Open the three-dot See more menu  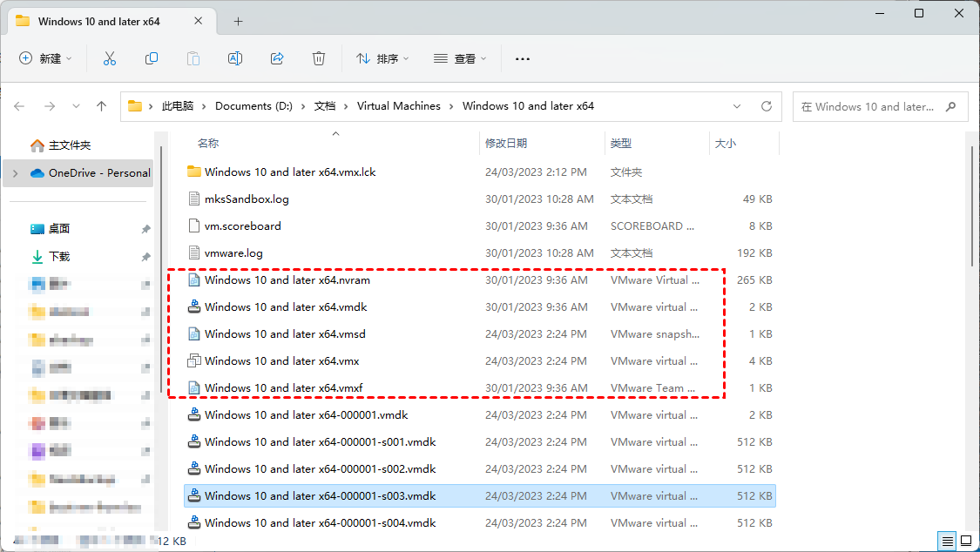(x=523, y=58)
